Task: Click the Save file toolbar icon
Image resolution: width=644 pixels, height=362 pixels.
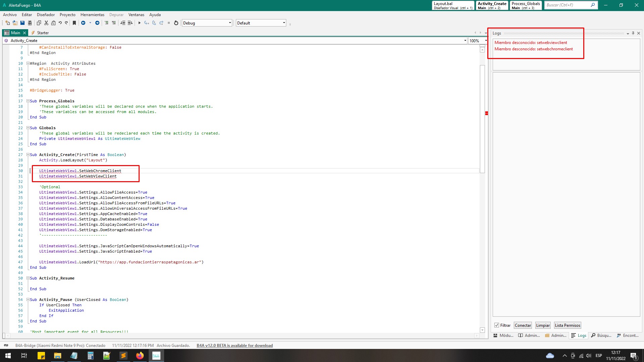Action: tap(22, 23)
